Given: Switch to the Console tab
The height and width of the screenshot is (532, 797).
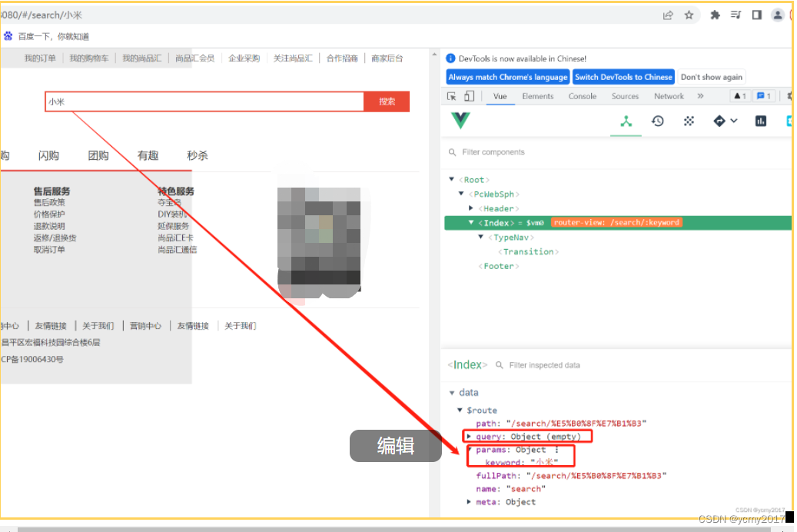Looking at the screenshot, I should point(583,96).
